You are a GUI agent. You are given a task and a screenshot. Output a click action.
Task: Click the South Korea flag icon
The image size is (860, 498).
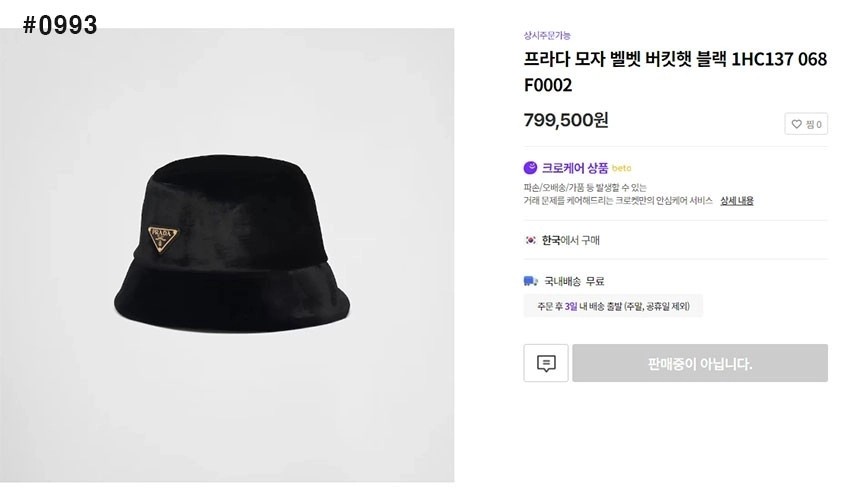pyautogui.click(x=531, y=240)
